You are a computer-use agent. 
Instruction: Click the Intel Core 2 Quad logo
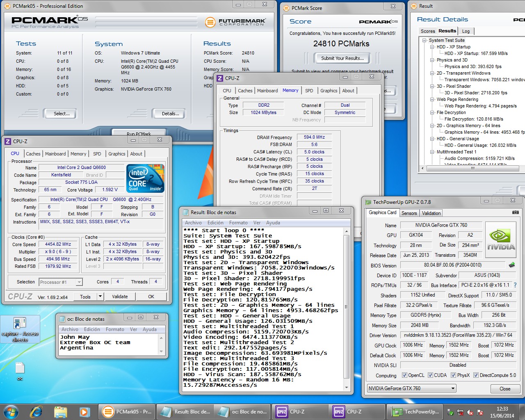click(146, 178)
